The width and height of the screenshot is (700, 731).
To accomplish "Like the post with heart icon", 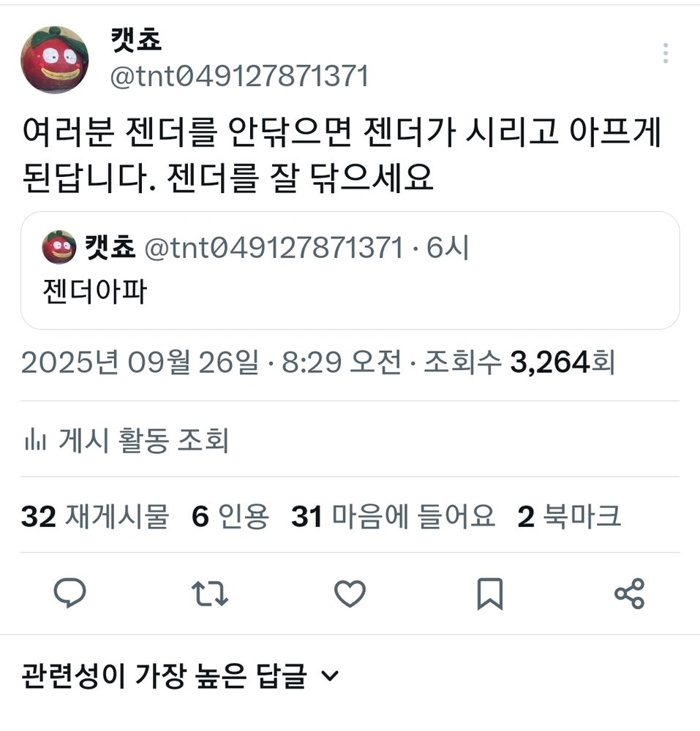I will [350, 594].
